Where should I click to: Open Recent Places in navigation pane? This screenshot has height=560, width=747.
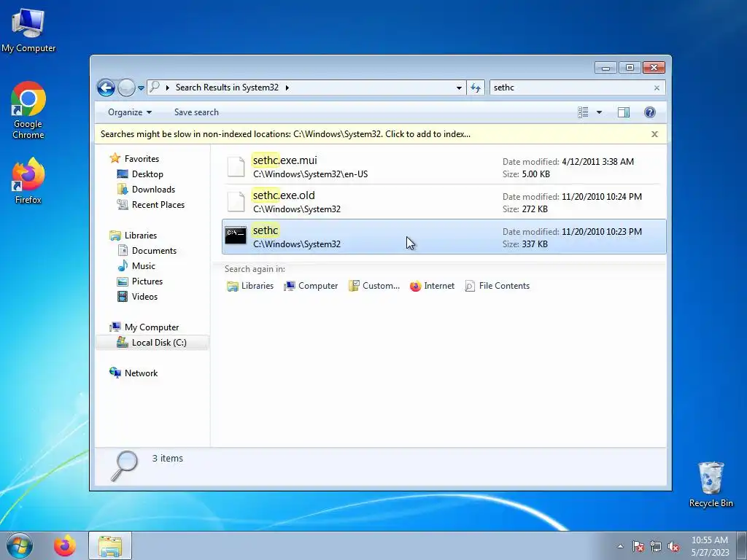tap(158, 204)
